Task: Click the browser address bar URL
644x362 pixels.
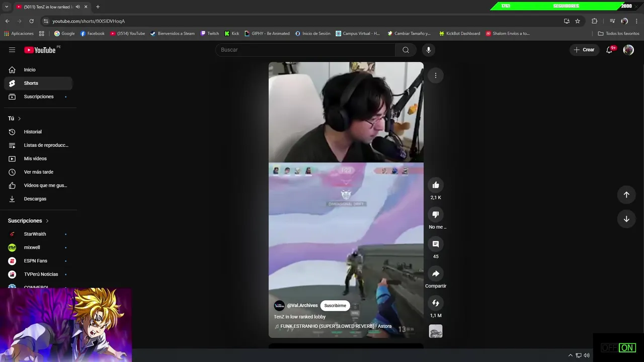Action: click(x=89, y=21)
